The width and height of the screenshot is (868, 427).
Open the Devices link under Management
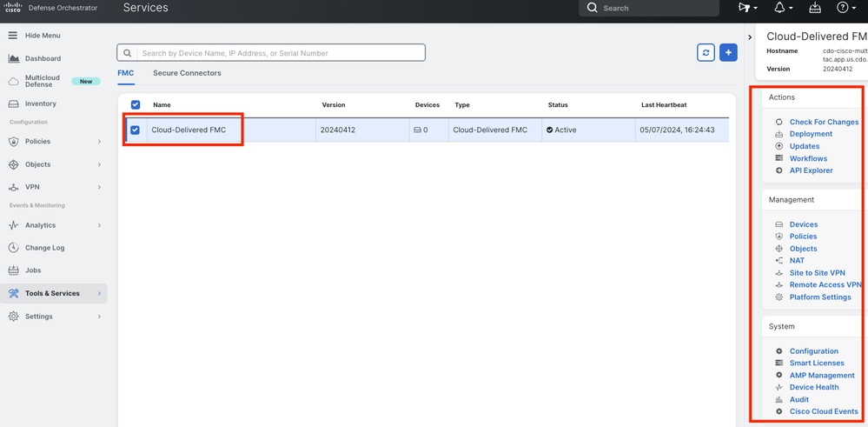click(x=803, y=224)
